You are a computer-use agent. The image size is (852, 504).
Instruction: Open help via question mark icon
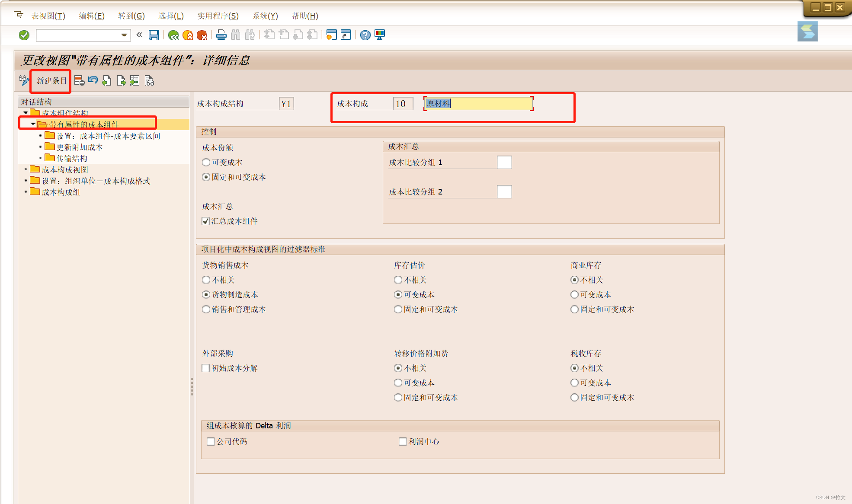[365, 35]
